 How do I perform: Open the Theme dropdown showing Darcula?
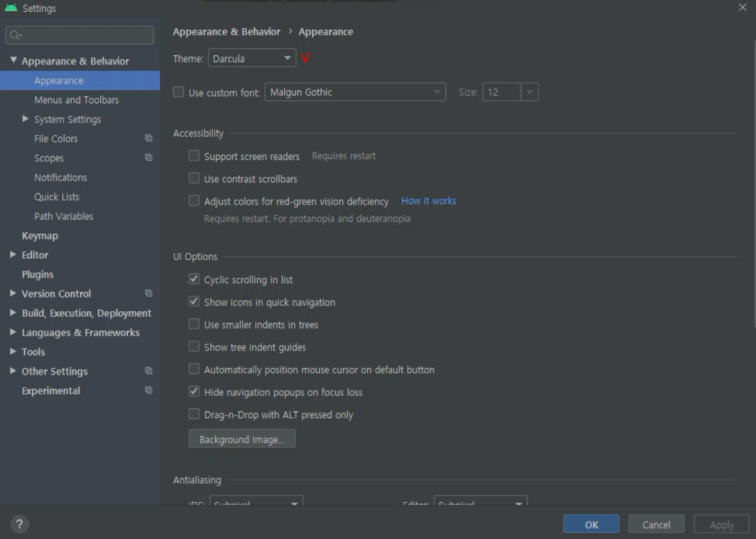[x=252, y=59]
